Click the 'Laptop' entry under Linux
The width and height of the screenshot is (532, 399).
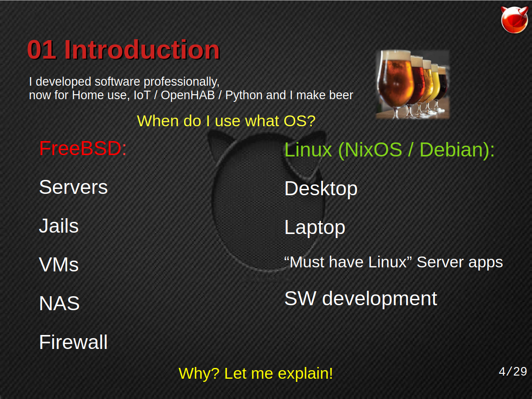click(315, 227)
